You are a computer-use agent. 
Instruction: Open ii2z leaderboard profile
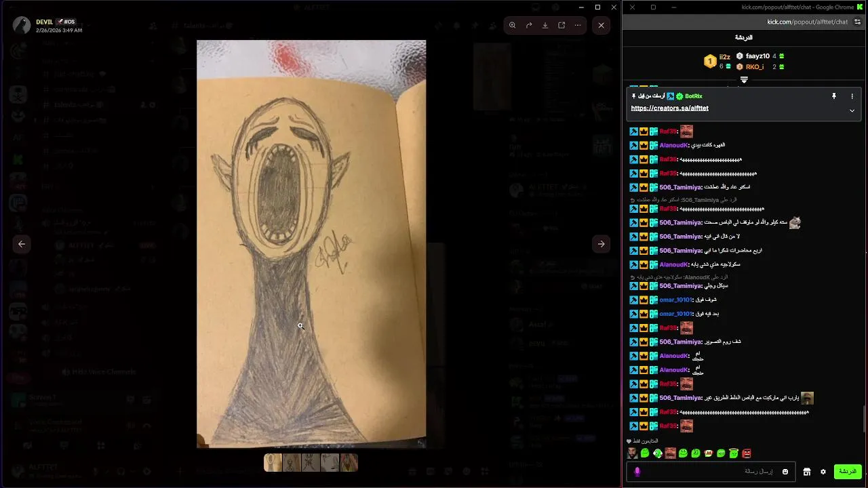[725, 57]
